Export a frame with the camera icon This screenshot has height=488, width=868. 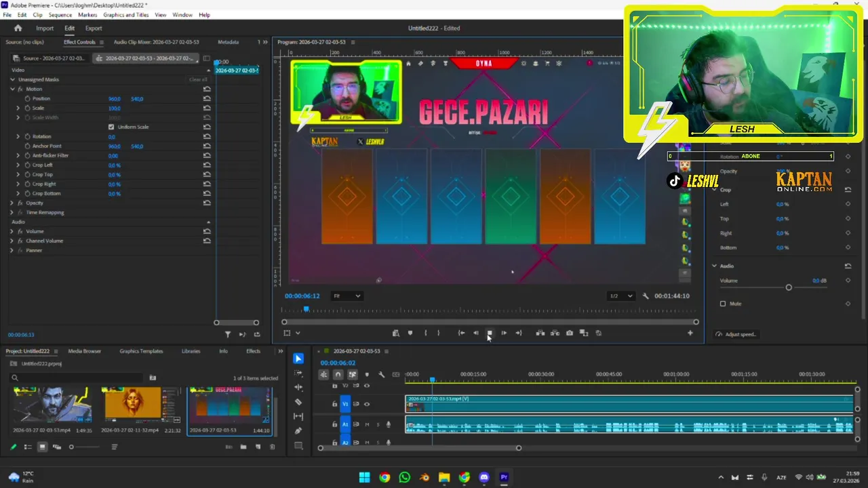[570, 333]
